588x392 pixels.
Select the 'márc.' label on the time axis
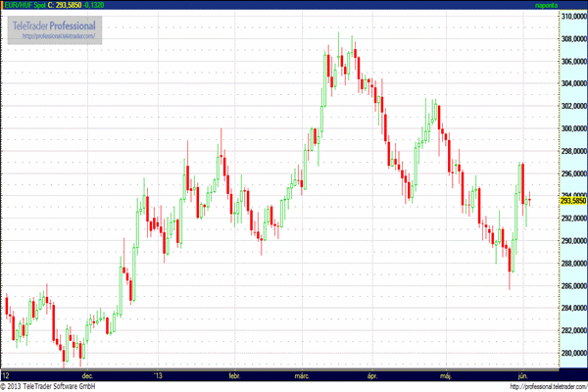(305, 374)
